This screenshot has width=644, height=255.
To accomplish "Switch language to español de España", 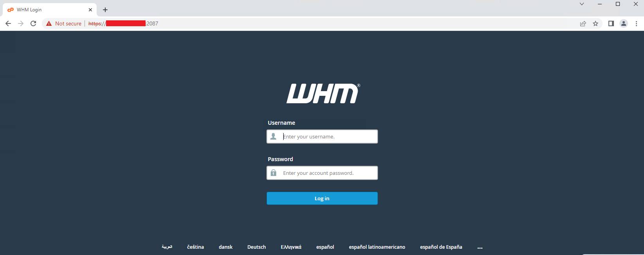I will [x=441, y=247].
